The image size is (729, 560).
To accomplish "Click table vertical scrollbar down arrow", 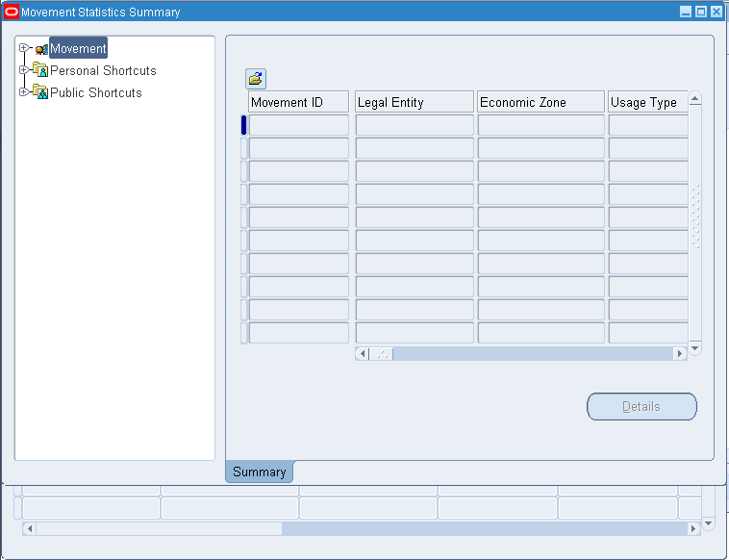I will click(694, 348).
